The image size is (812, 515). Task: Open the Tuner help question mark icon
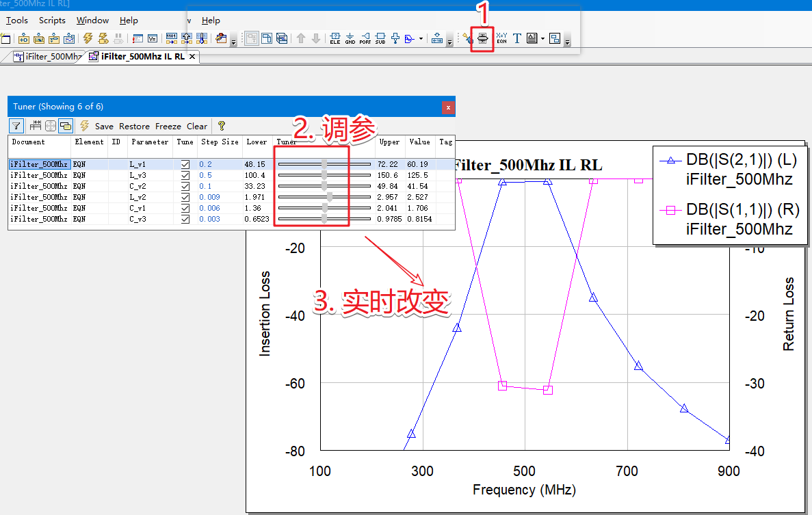point(222,126)
